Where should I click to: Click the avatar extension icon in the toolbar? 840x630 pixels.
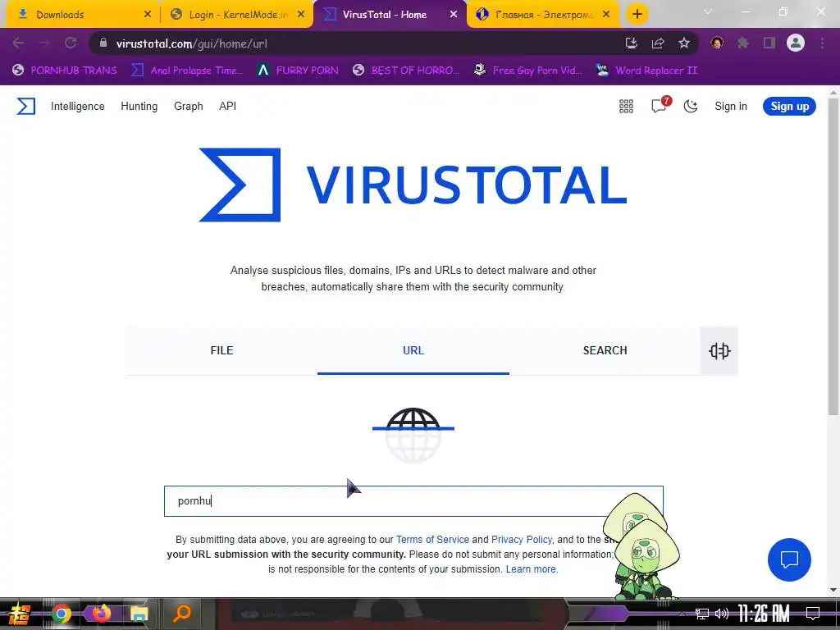coord(717,43)
